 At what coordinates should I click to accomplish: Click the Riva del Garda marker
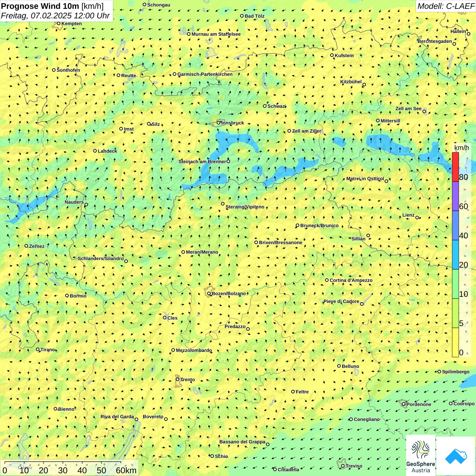(x=136, y=419)
